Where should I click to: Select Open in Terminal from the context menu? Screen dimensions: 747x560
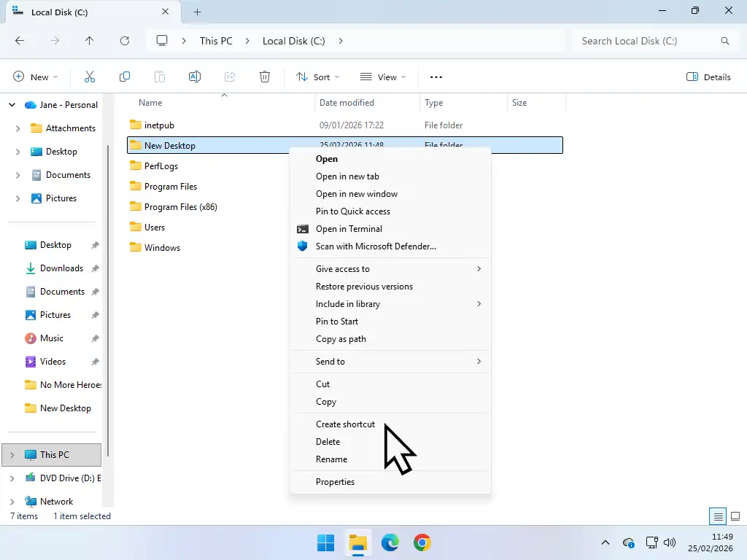347,228
